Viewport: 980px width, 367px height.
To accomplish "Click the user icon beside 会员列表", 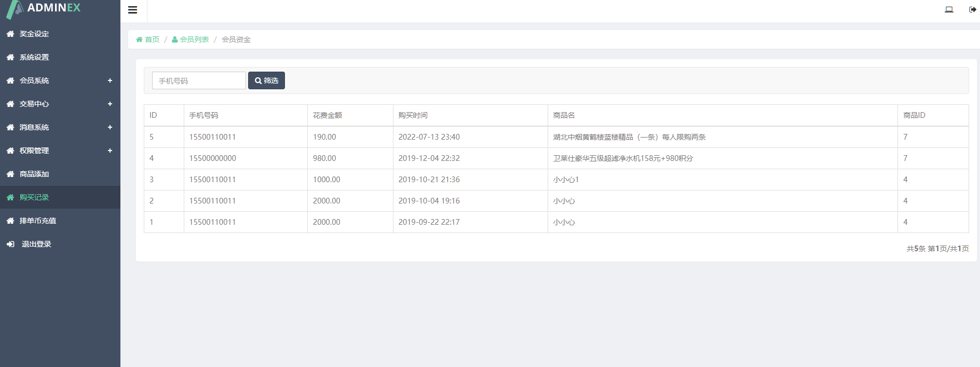I will [x=175, y=39].
